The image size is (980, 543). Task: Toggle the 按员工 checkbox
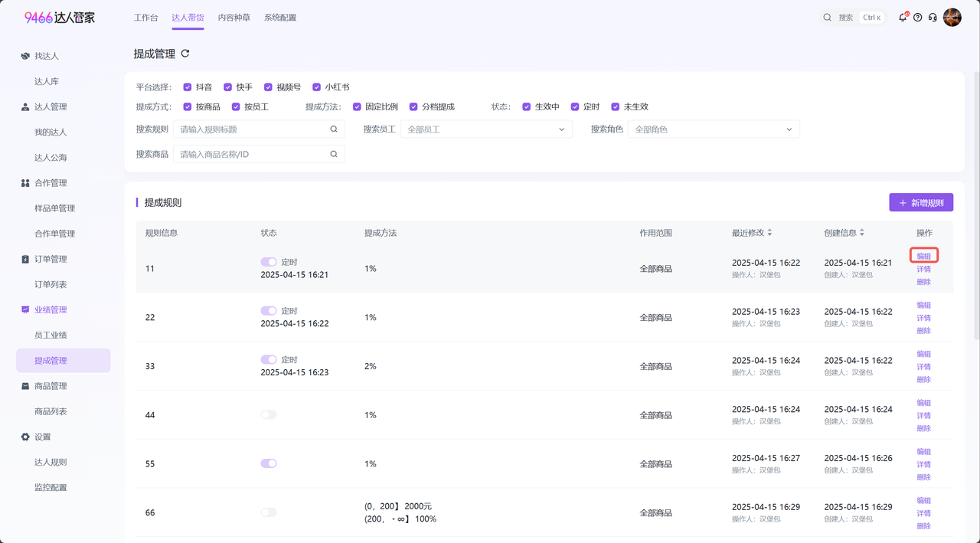[236, 106]
